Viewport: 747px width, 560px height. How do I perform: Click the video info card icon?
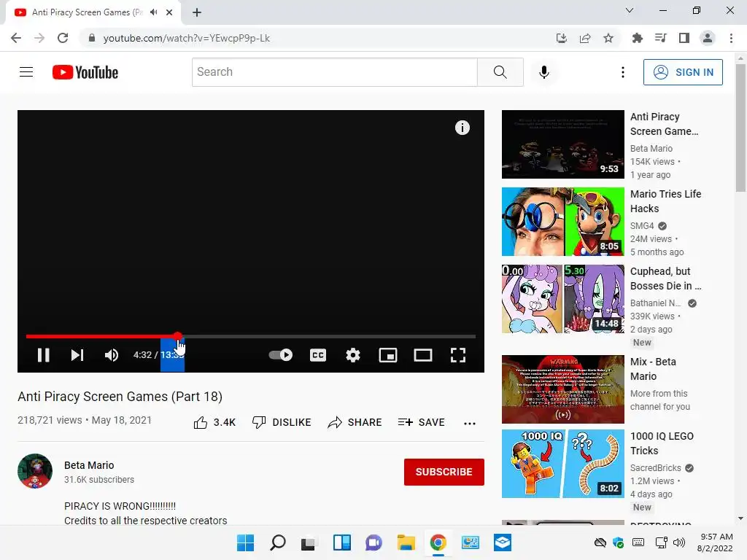(462, 128)
